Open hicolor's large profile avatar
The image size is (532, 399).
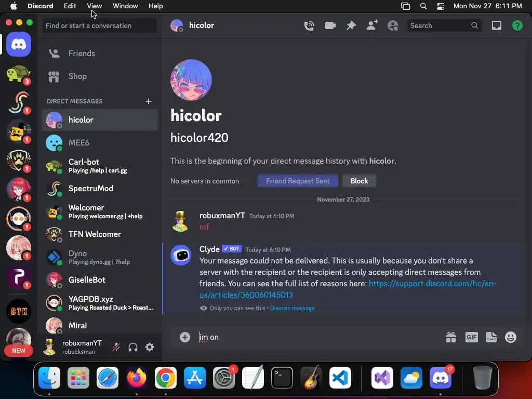(191, 80)
